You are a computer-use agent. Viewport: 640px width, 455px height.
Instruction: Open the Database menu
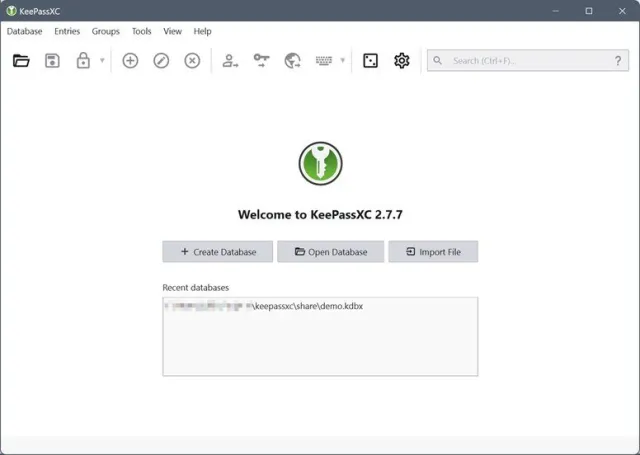[x=24, y=31]
